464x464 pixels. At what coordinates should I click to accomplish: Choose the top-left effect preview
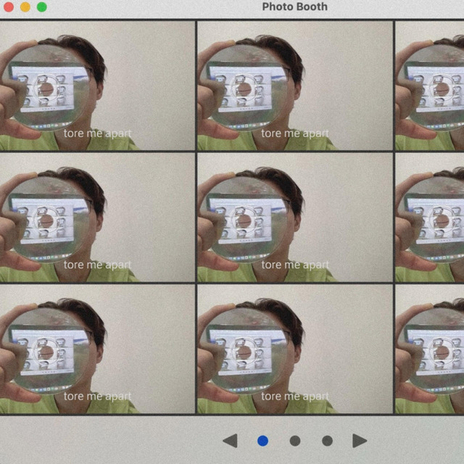pos(97,86)
